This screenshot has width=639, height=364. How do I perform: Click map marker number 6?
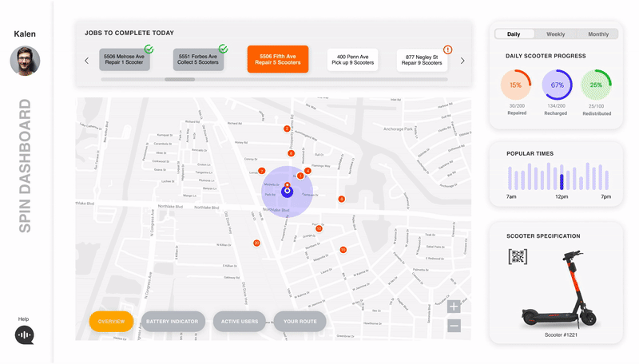point(291,153)
